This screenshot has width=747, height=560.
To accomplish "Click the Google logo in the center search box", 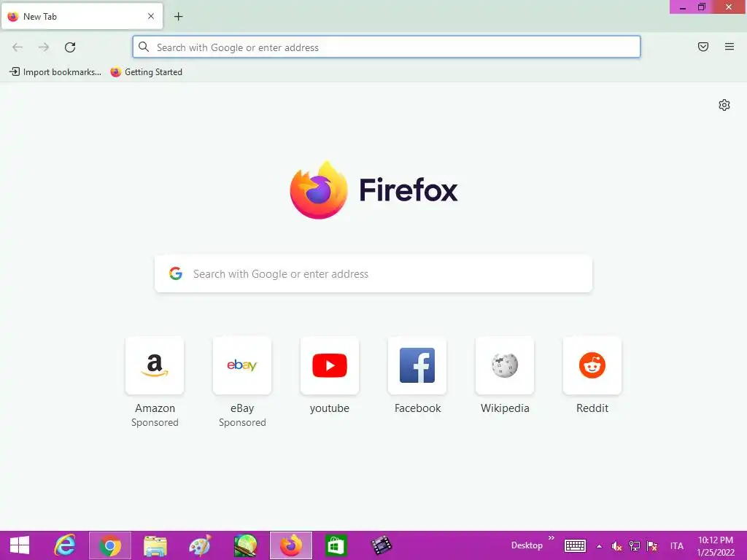I will pos(176,273).
